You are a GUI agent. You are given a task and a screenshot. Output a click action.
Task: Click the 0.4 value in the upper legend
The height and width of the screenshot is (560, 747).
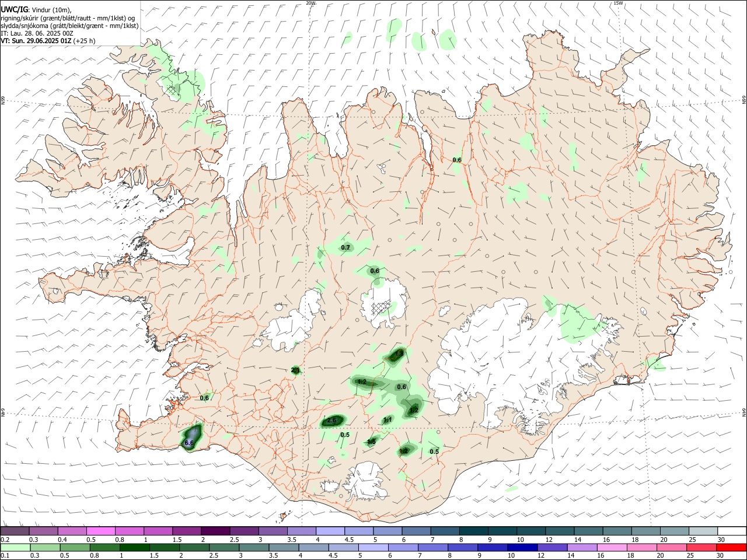pyautogui.click(x=62, y=540)
